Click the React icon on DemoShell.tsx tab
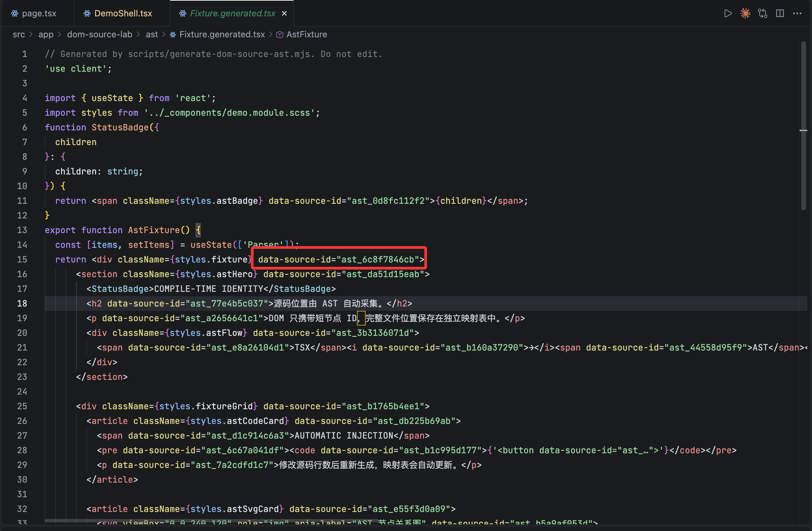The height and width of the screenshot is (531, 812). [87, 13]
